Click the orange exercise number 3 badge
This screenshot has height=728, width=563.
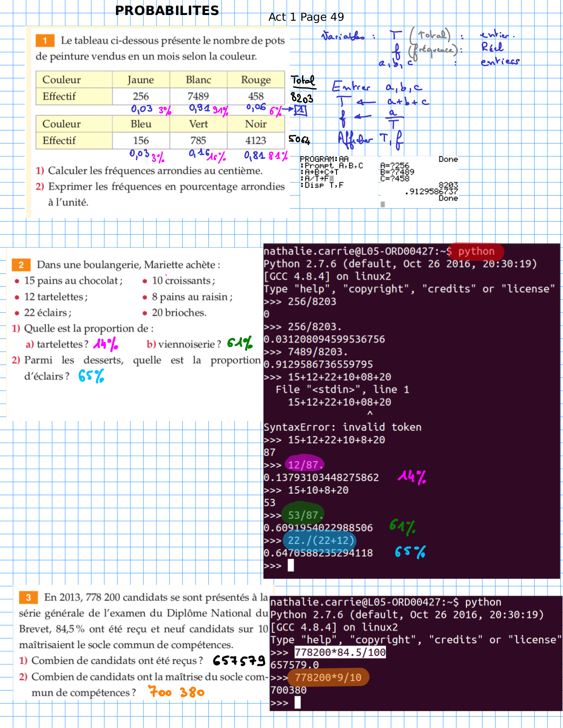pos(28,597)
